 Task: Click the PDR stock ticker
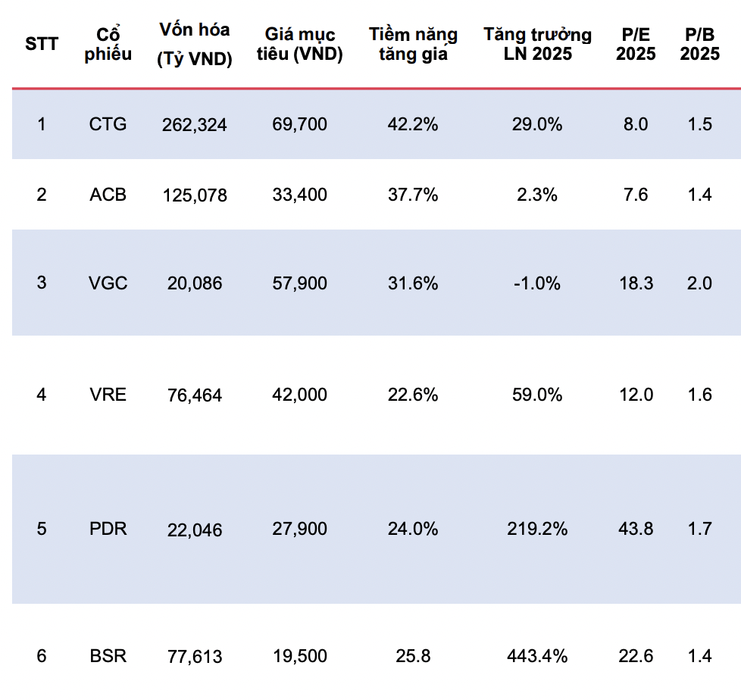tap(108, 529)
